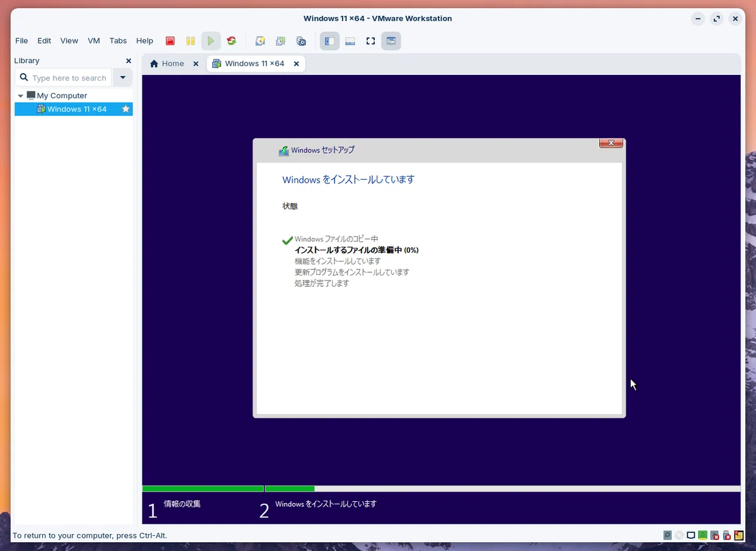Open the Tabs menu
The image size is (756, 551).
tap(118, 40)
